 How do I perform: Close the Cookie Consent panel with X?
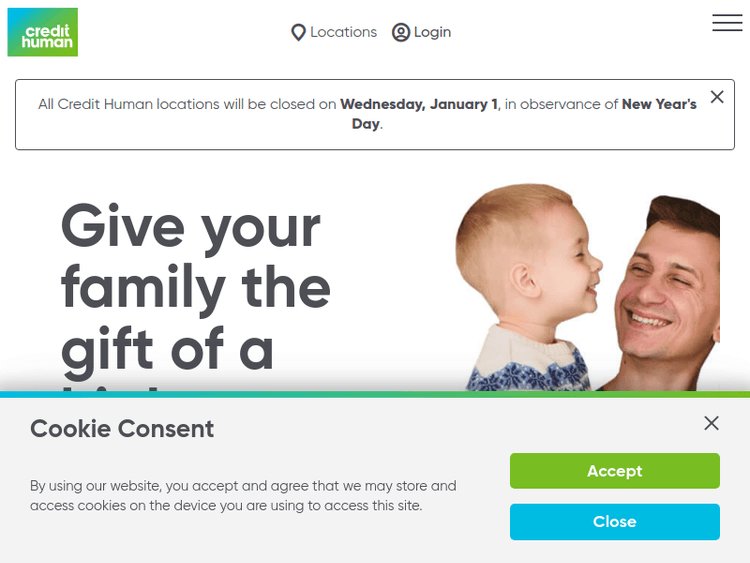click(711, 423)
